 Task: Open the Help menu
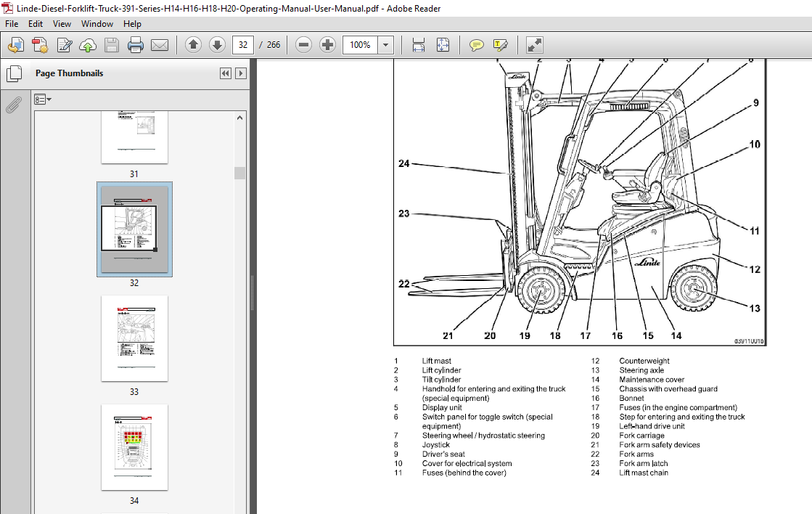click(132, 24)
